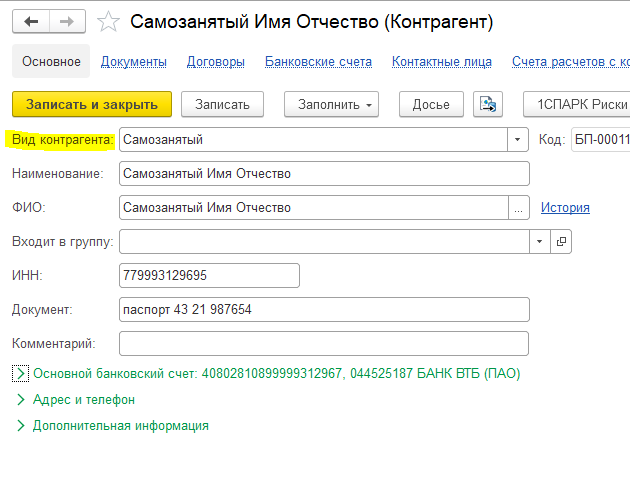630x489 pixels.
Task: Click the back navigation arrow
Action: (31, 21)
